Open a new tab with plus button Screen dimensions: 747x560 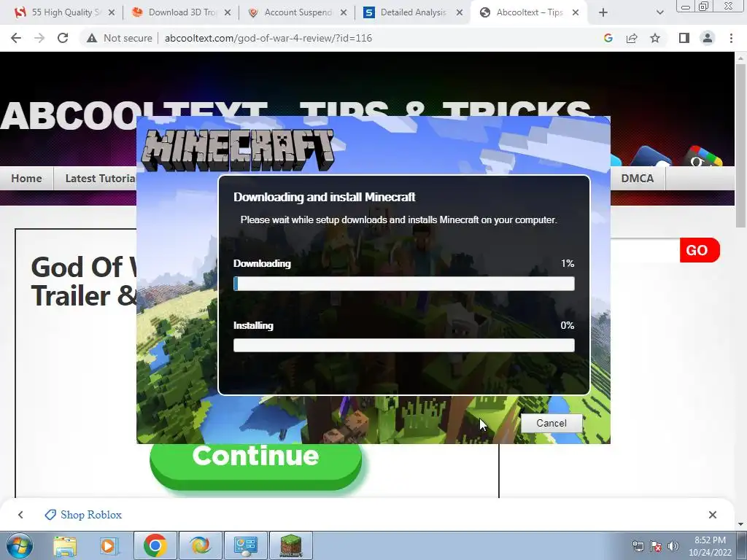point(603,12)
